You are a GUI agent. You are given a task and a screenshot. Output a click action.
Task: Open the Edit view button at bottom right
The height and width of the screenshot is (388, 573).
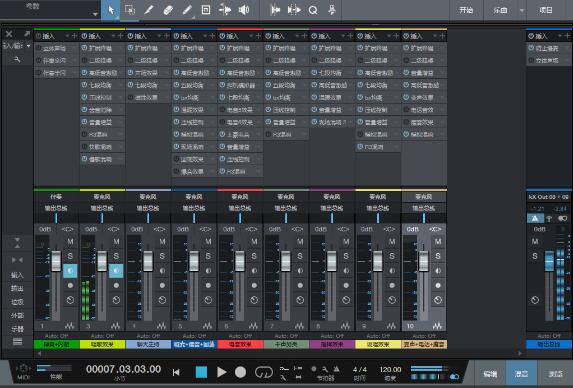[x=490, y=374]
